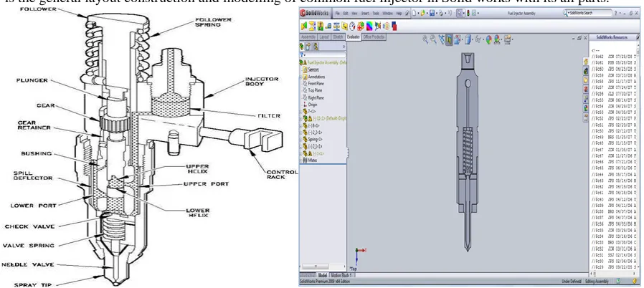Screen dimensions: 644x288
Task: Open the Insert menu
Action: 366,14
